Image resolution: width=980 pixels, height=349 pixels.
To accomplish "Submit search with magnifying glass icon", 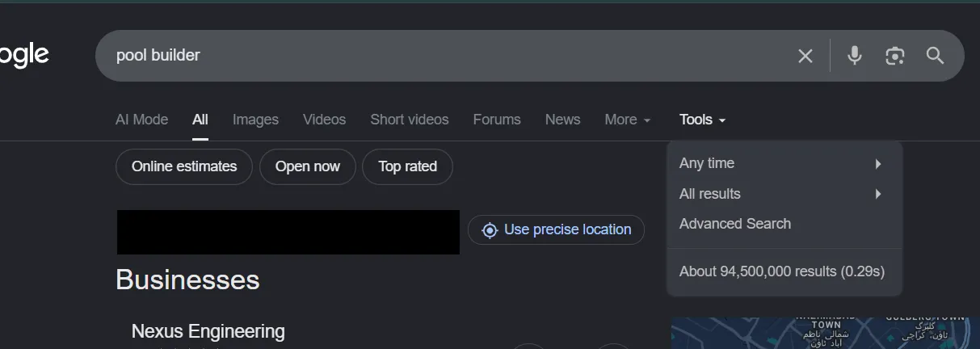I will click(935, 55).
